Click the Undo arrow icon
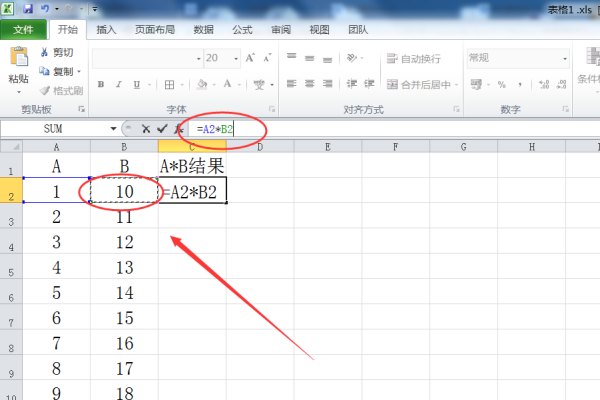600x400 pixels. 45,8
